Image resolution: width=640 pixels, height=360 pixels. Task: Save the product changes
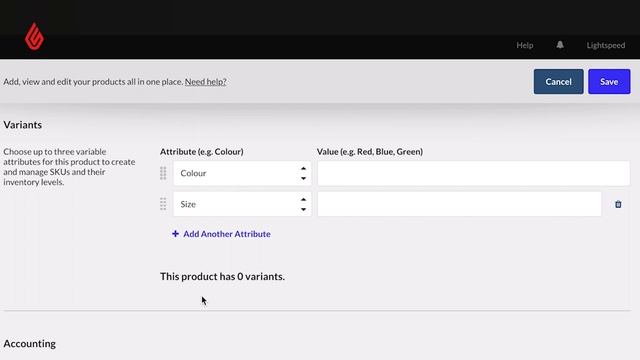(609, 82)
